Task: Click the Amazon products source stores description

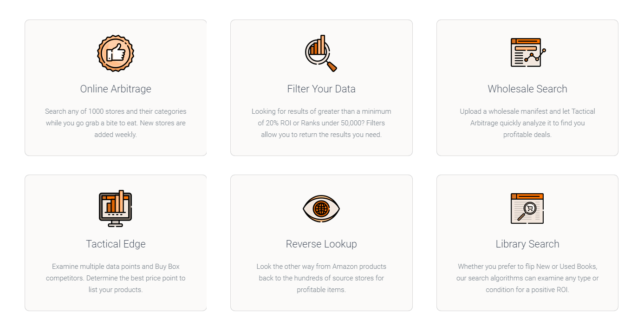Action: 321,278
